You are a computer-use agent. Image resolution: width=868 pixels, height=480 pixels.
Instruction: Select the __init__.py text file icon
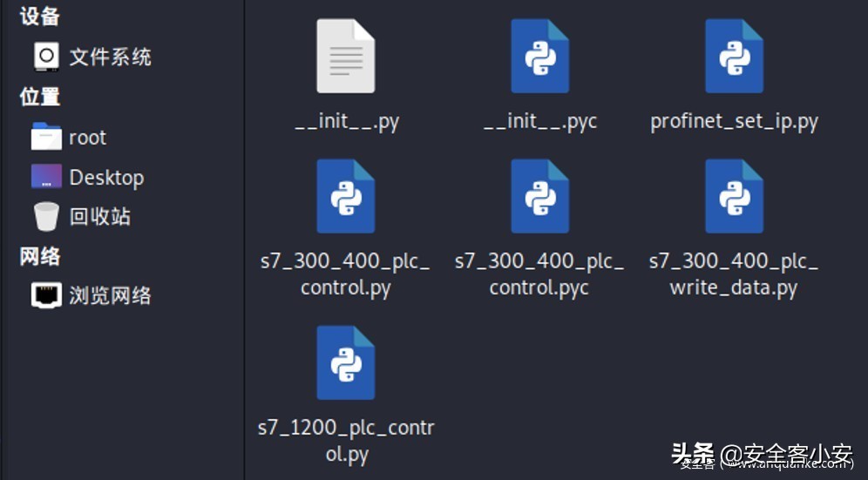coord(345,56)
